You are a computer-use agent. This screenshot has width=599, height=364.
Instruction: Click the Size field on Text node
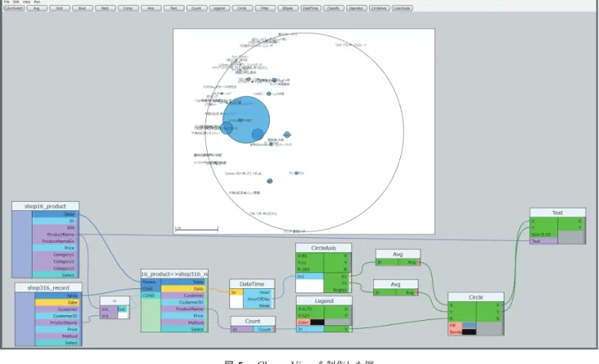[544, 235]
